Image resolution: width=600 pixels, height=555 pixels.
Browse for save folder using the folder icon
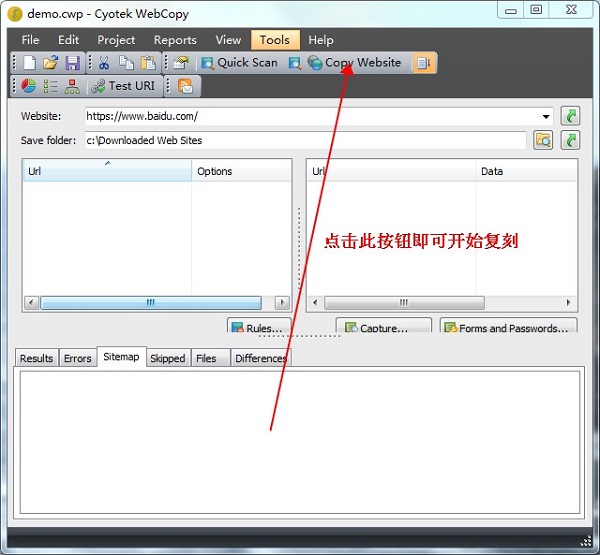(542, 140)
